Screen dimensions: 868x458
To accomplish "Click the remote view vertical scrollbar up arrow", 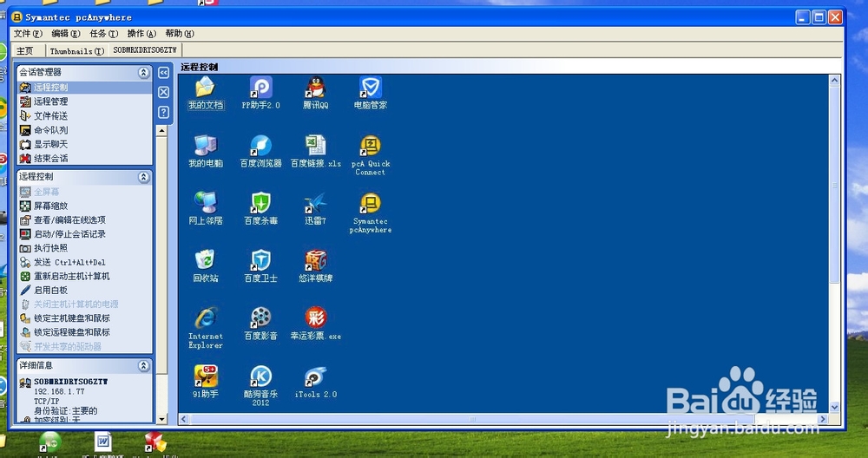I will 834,80.
